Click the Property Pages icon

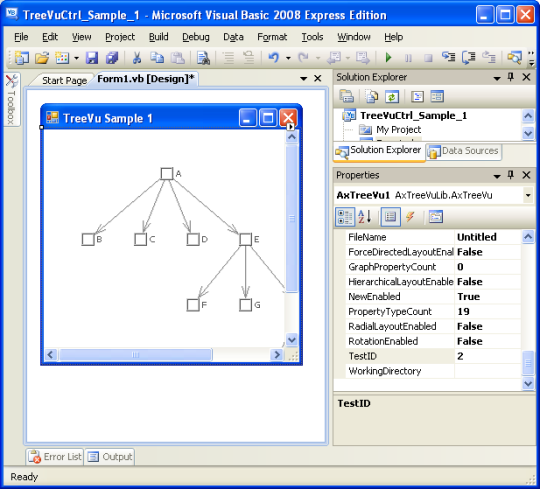point(436,217)
